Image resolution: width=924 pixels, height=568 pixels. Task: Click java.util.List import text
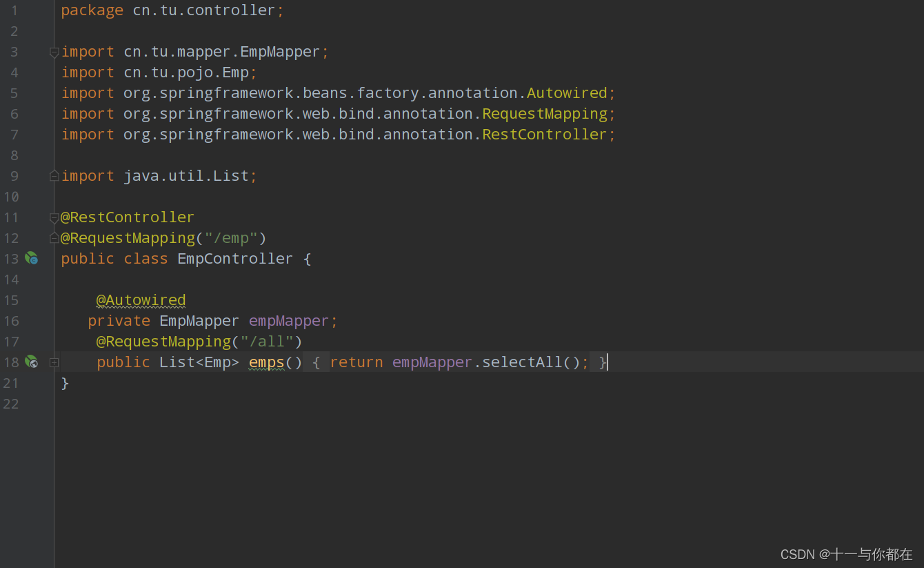coord(186,176)
